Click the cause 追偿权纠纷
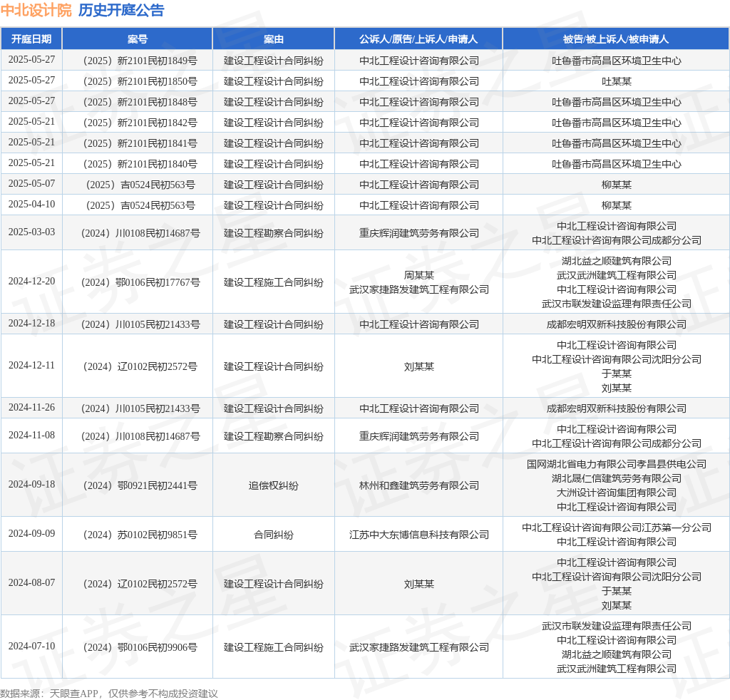This screenshot has height=700, width=730. 273,486
